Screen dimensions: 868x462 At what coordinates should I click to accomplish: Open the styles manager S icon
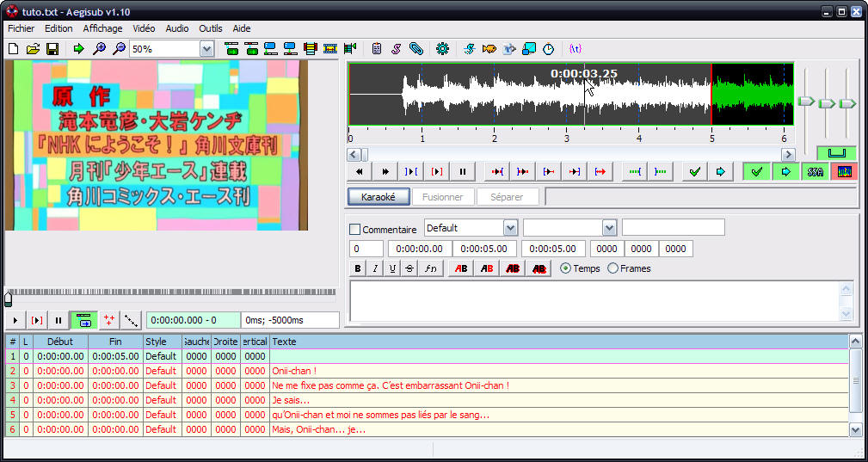point(396,49)
